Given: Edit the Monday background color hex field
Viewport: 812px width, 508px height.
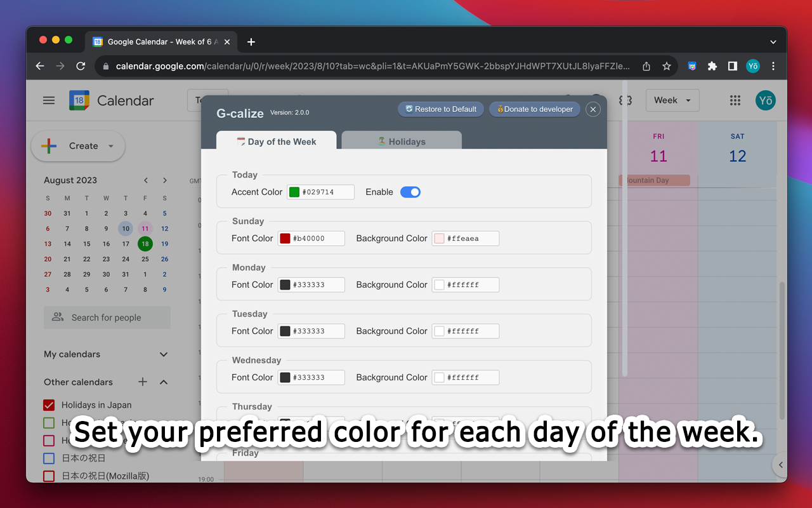Looking at the screenshot, I should click(466, 284).
